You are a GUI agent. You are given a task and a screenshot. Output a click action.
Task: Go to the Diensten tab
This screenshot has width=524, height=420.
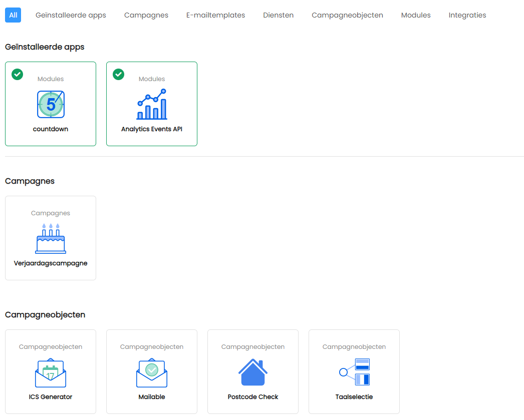[x=279, y=15]
